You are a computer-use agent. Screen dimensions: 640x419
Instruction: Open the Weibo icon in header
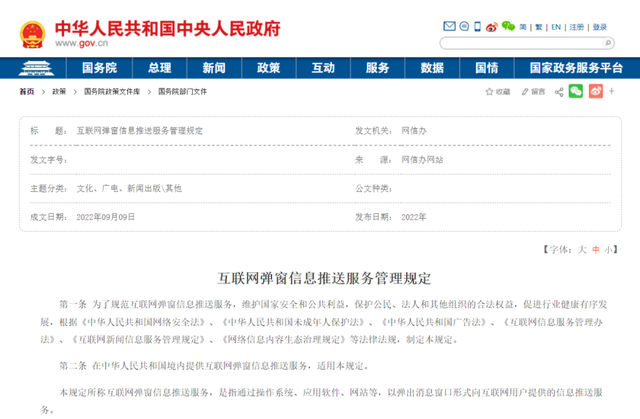point(492,27)
